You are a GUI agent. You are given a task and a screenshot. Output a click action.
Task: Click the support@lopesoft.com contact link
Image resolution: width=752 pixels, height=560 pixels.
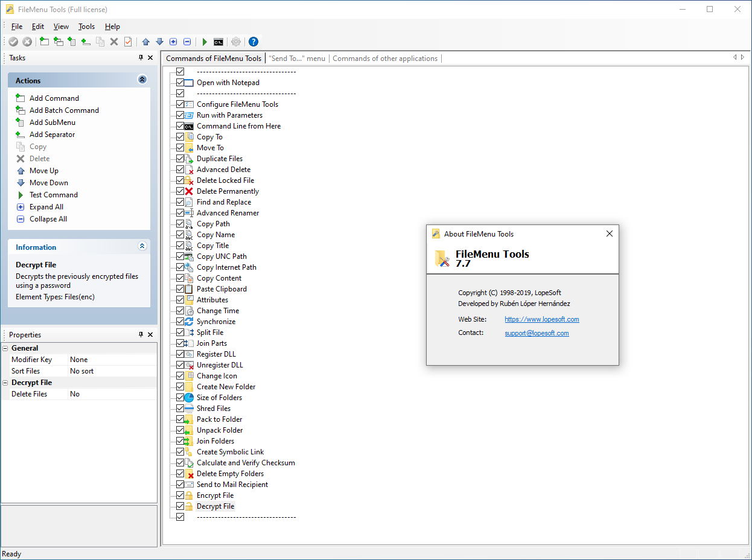pos(537,333)
